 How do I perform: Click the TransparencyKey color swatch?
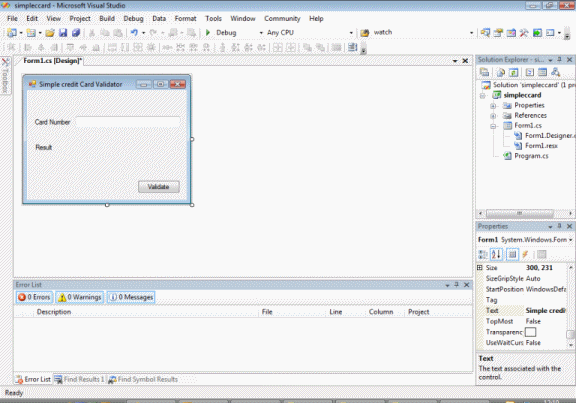coord(530,332)
